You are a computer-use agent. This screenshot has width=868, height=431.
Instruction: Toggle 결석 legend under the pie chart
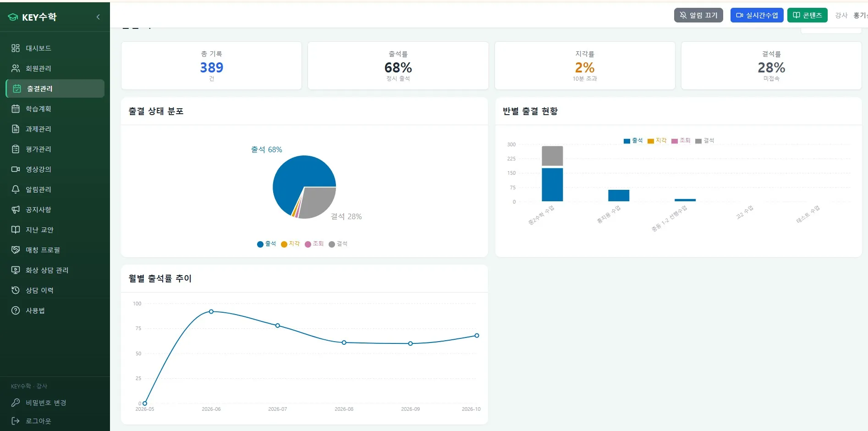[338, 244]
